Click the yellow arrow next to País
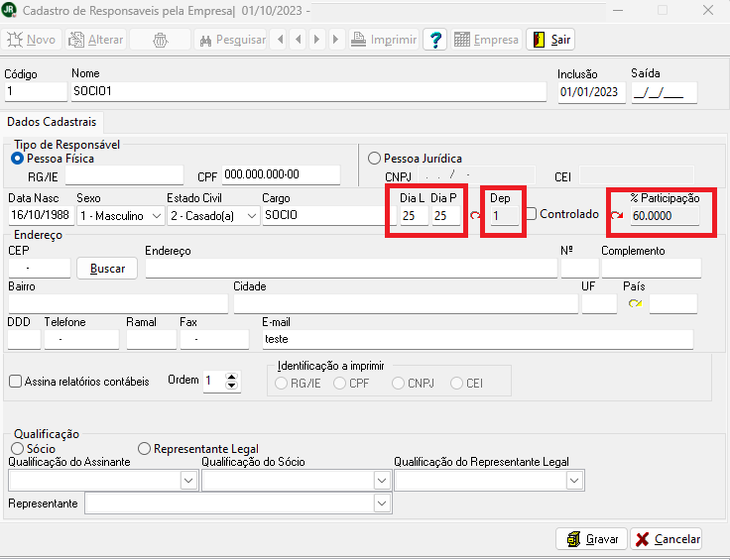Screen dimensions: 730x560 tap(635, 303)
